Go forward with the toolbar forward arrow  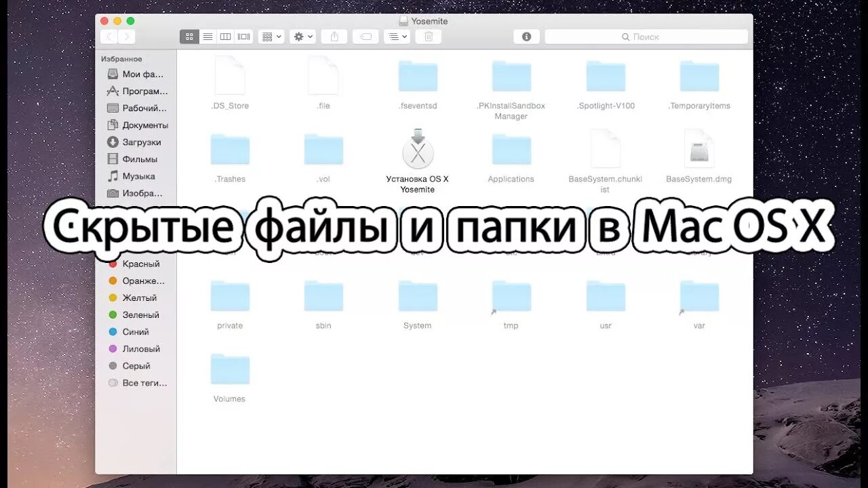tap(126, 37)
